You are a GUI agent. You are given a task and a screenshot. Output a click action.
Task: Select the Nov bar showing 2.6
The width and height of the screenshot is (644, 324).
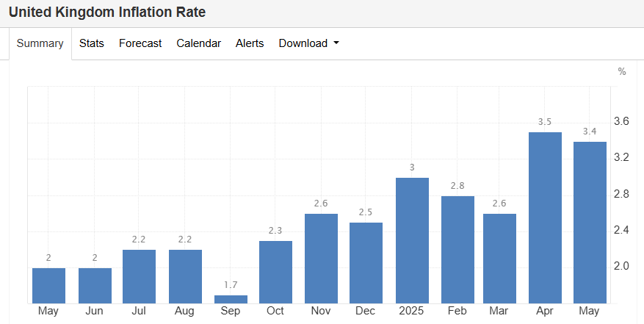click(321, 258)
